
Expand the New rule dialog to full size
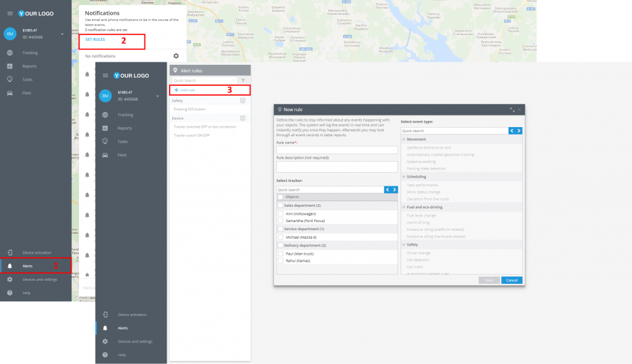(x=512, y=109)
